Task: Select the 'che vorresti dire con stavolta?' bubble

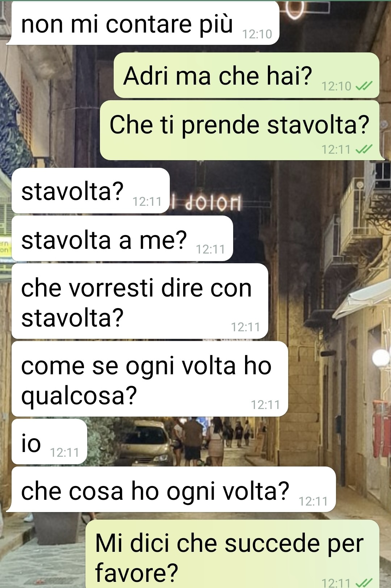Action: coord(140,301)
